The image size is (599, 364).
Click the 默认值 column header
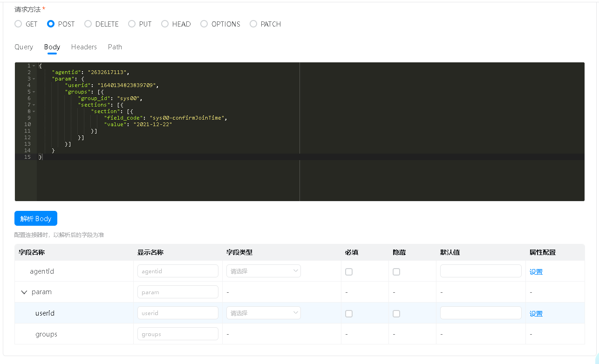[x=450, y=252]
